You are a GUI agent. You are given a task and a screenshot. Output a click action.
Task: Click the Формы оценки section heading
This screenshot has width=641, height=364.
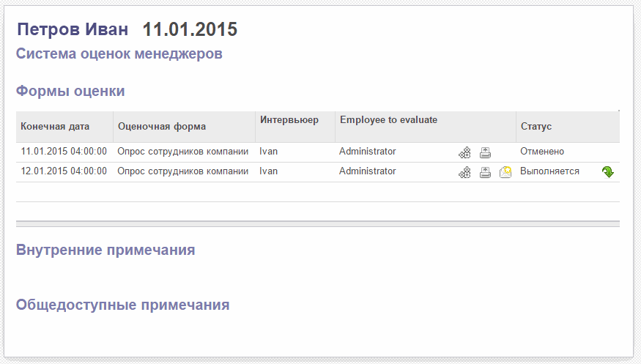pos(70,91)
